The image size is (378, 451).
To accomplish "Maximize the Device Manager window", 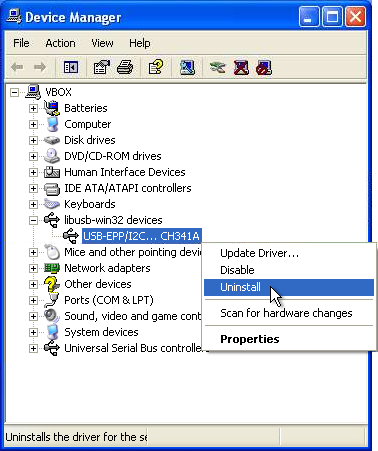I will click(x=332, y=17).
